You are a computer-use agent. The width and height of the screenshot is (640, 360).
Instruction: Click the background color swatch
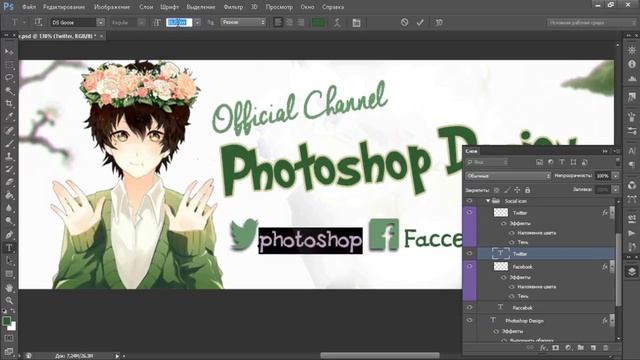tap(13, 327)
